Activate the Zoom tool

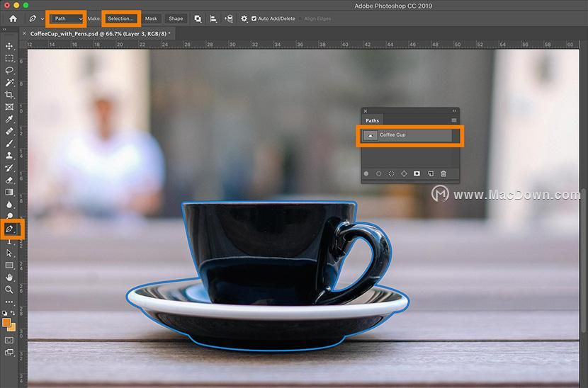point(9,289)
